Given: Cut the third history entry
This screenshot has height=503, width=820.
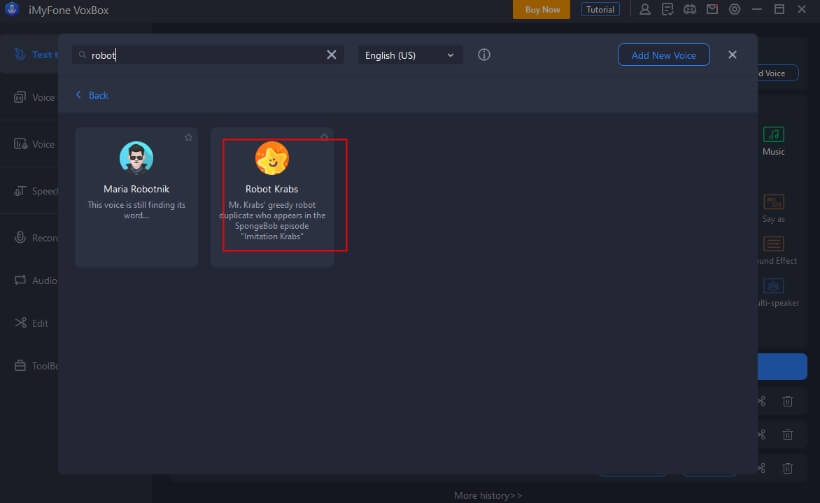Looking at the screenshot, I should (762, 468).
